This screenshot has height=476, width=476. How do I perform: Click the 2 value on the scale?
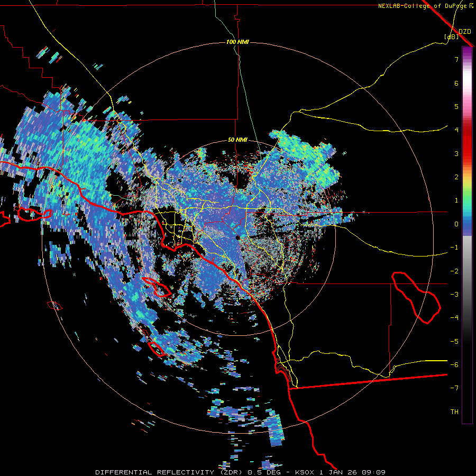click(456, 177)
